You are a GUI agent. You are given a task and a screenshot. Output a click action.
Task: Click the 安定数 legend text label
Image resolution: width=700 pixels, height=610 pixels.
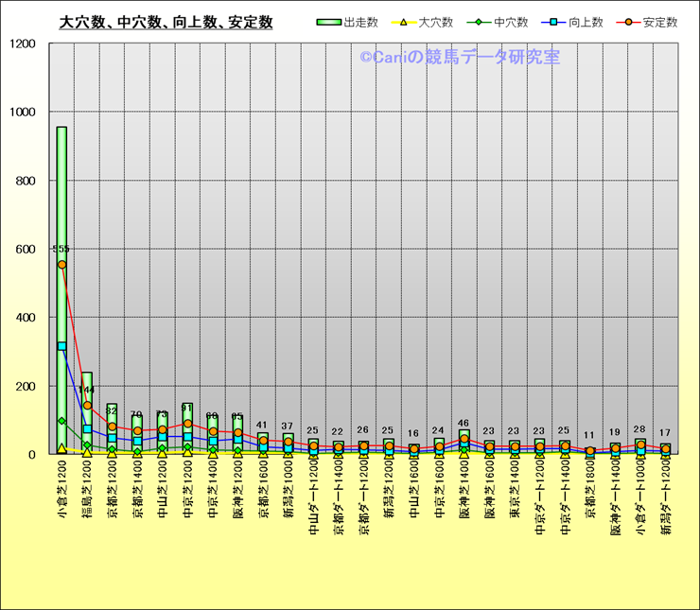pos(659,22)
